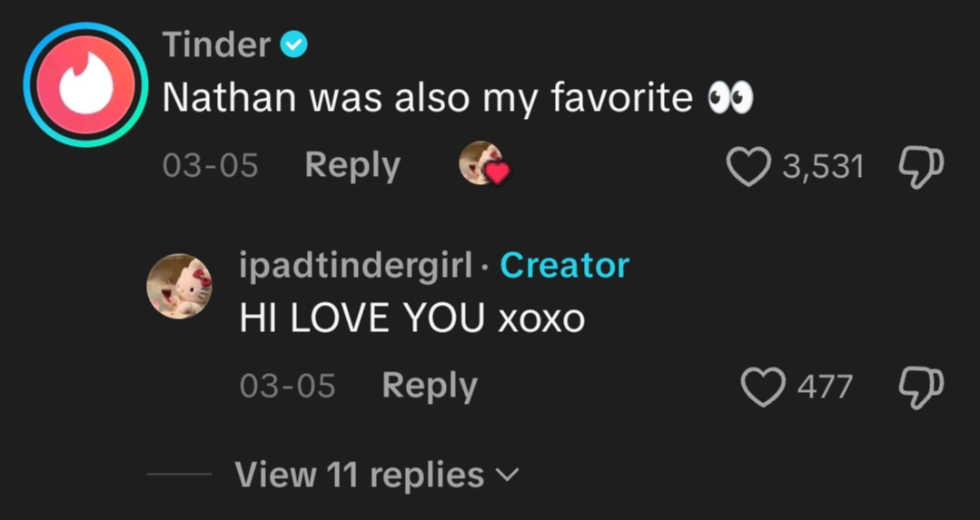980x520 pixels.
Task: Expand the thread with "View 11 replies"
Action: click(359, 475)
